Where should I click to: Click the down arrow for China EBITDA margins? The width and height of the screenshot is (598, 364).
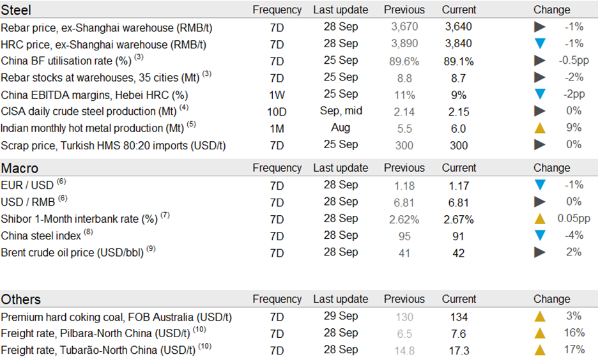coord(540,94)
